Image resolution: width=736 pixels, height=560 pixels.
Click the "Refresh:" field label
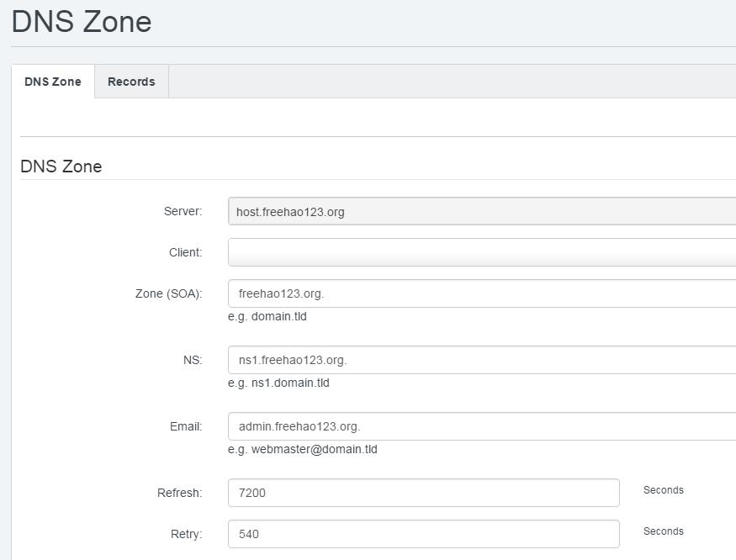[x=179, y=493]
